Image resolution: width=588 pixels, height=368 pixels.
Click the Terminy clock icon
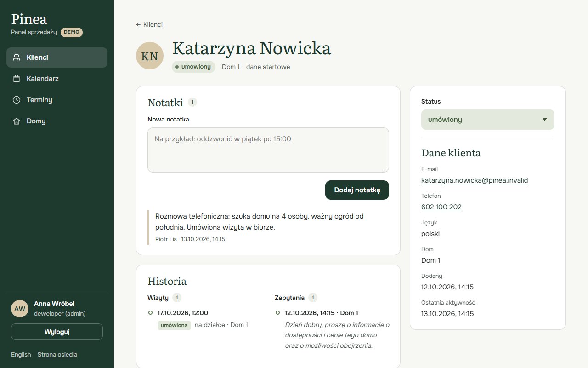click(x=17, y=100)
